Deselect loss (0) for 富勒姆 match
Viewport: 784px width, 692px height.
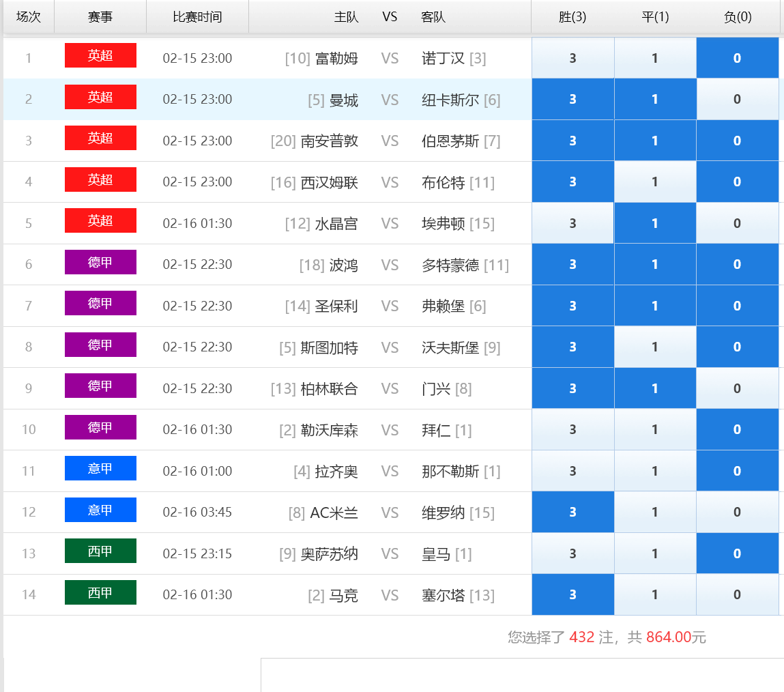pyautogui.click(x=738, y=58)
